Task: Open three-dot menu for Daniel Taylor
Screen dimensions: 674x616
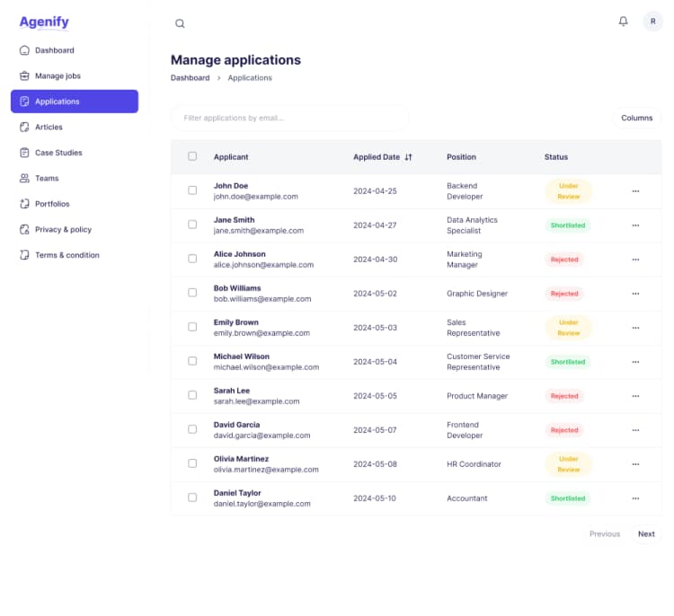Action: click(x=635, y=498)
